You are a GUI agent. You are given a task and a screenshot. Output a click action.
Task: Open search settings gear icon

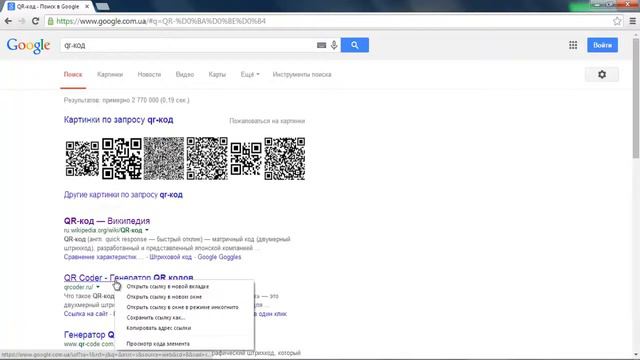point(602,75)
